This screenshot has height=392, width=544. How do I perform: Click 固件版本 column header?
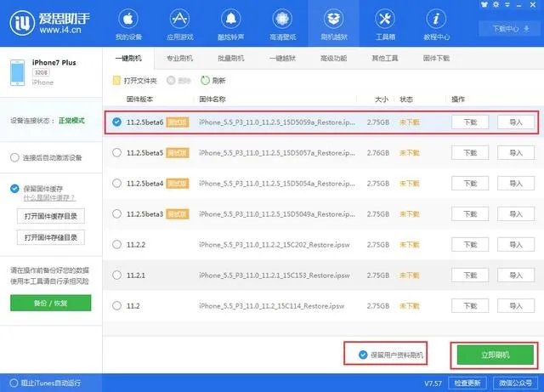tap(139, 99)
